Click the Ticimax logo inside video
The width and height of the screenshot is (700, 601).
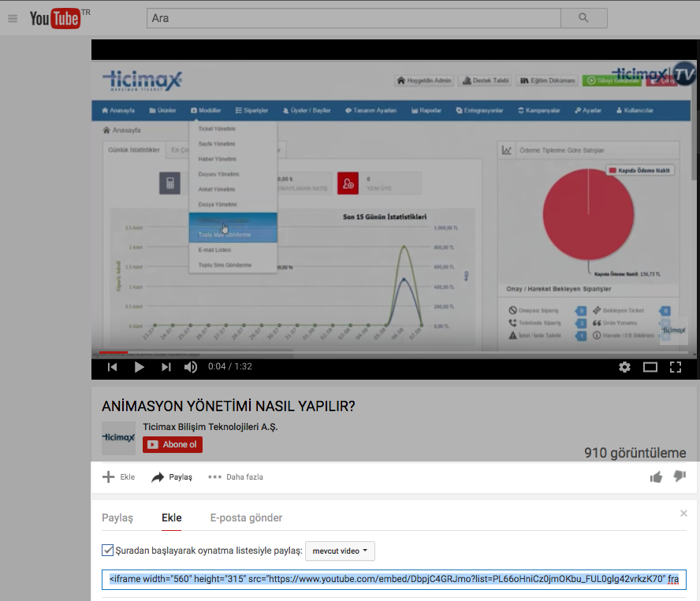(x=143, y=80)
